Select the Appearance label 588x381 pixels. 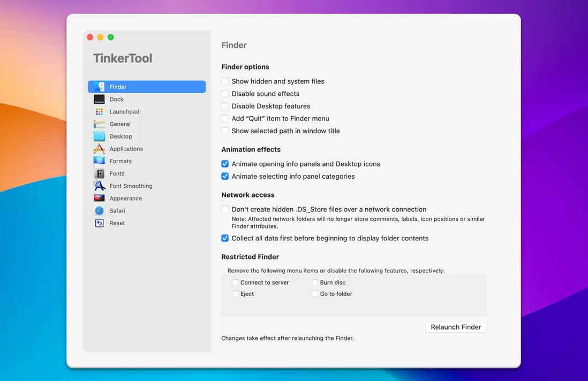pyautogui.click(x=126, y=198)
